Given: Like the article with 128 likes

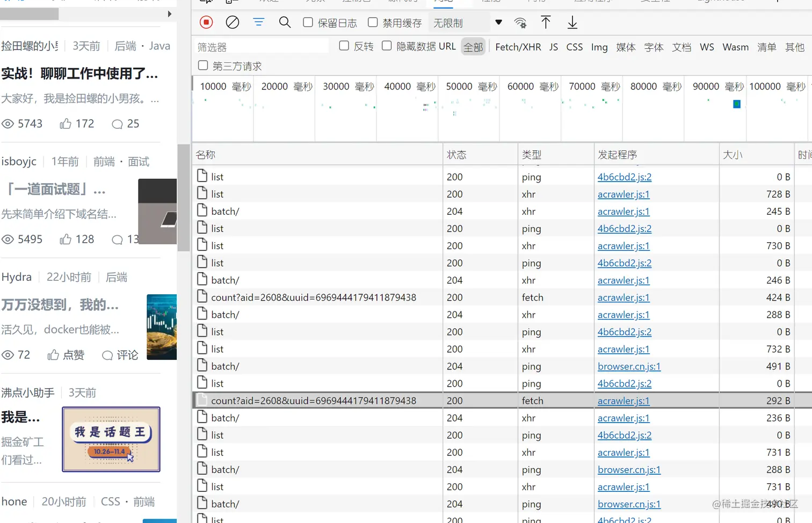Looking at the screenshot, I should 66,239.
